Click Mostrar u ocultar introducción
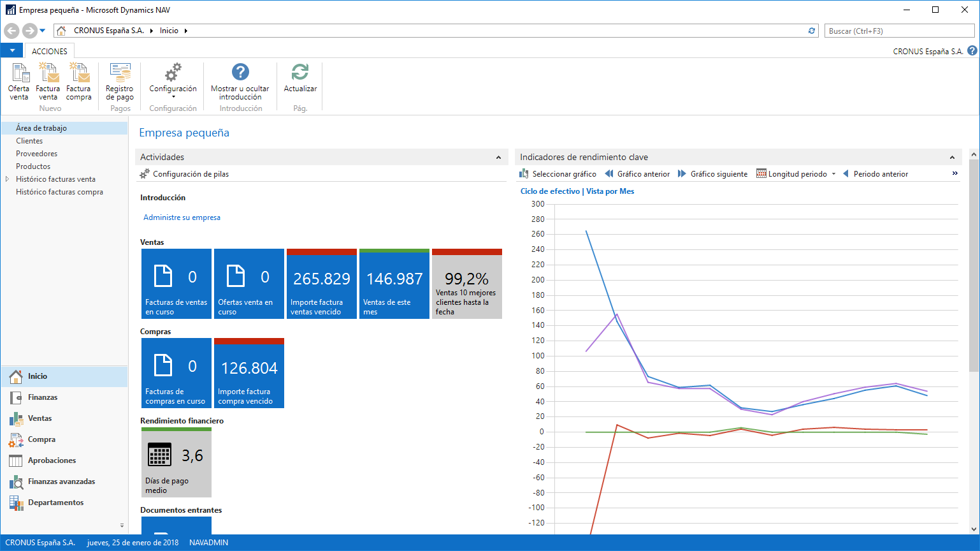This screenshot has height=551, width=980. click(x=240, y=82)
